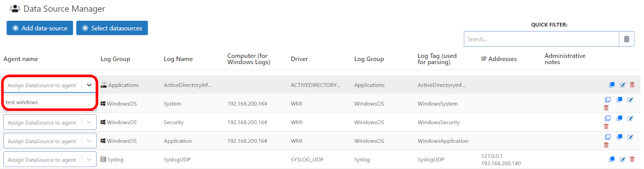Collapse the open agent dropdown arrow
The image size is (644, 169).
89,85
